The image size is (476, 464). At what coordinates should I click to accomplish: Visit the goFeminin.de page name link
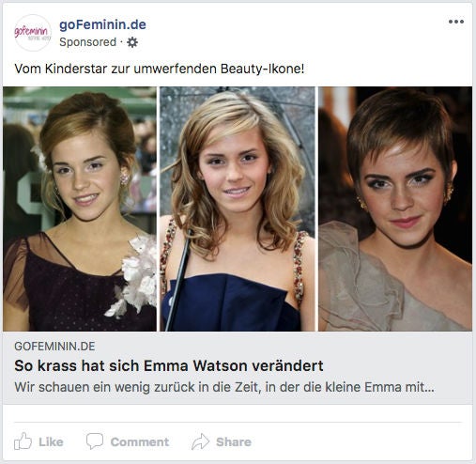tap(102, 24)
